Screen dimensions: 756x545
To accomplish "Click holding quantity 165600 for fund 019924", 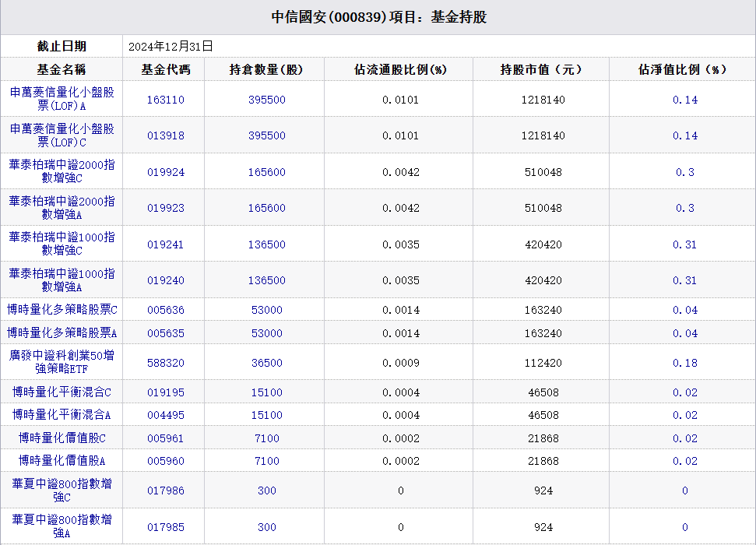I will 266,172.
